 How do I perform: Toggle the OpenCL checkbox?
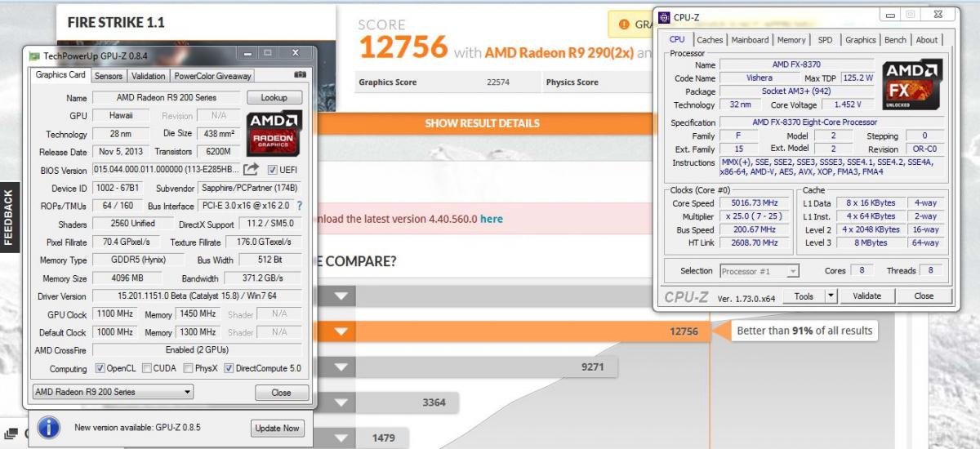[x=100, y=368]
